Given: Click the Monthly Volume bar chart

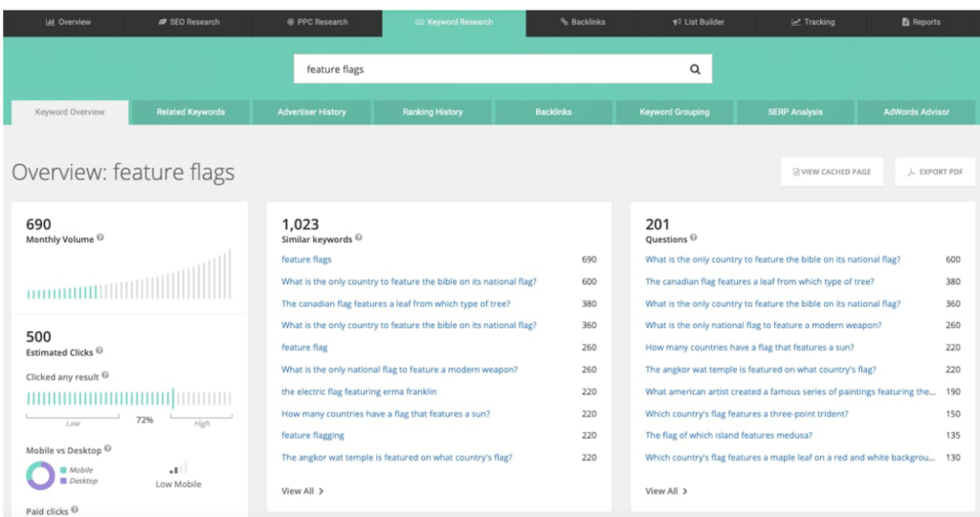Looking at the screenshot, I should (129, 275).
